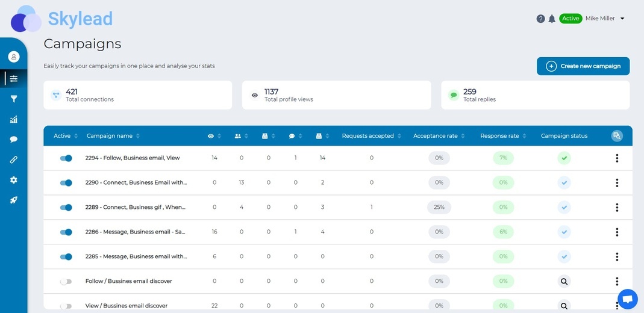Open the table search icon in header
Image resolution: width=644 pixels, height=313 pixels.
click(x=616, y=136)
